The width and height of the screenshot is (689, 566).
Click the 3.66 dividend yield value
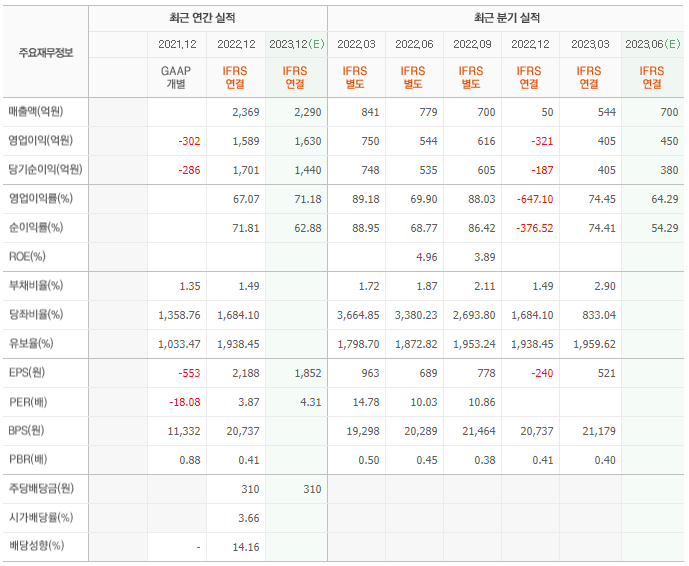(249, 519)
